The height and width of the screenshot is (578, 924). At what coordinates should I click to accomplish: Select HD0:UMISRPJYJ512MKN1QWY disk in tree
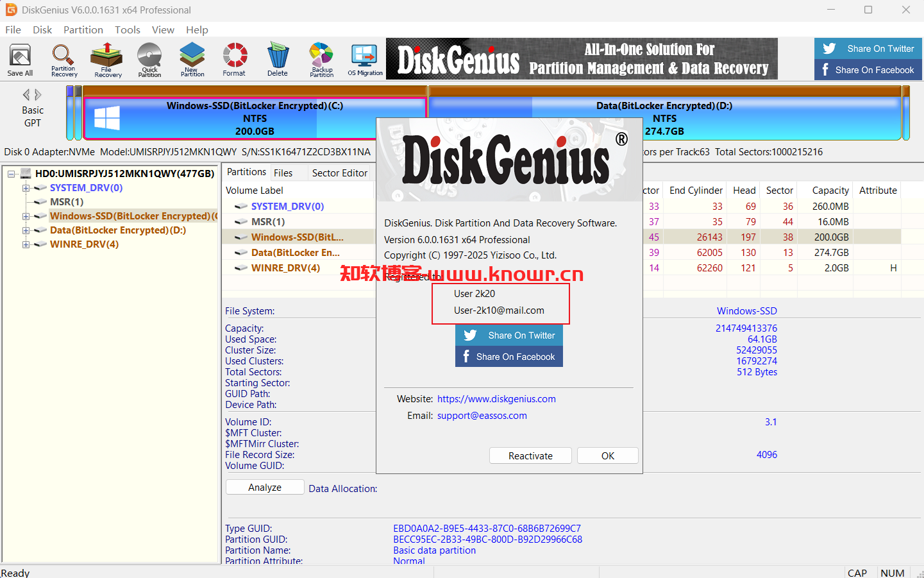coord(124,174)
